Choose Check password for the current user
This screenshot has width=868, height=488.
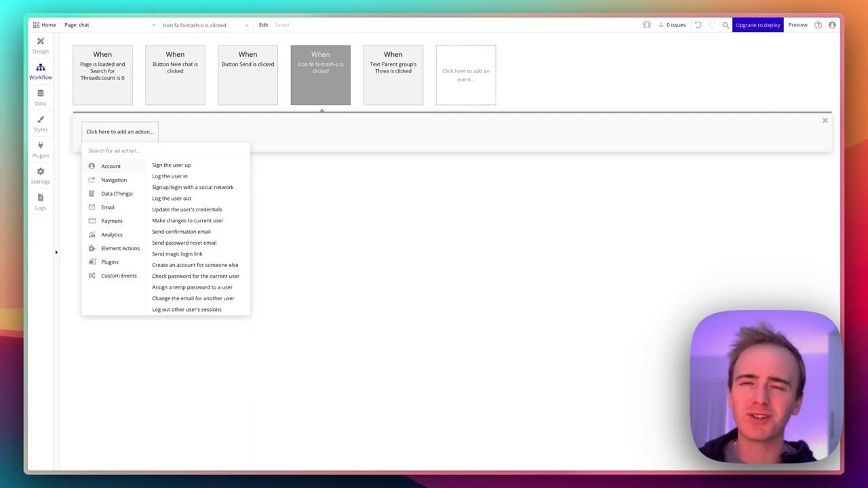tap(196, 276)
